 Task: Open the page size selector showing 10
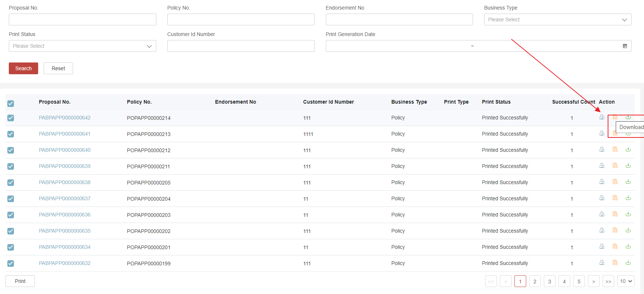(x=626, y=281)
